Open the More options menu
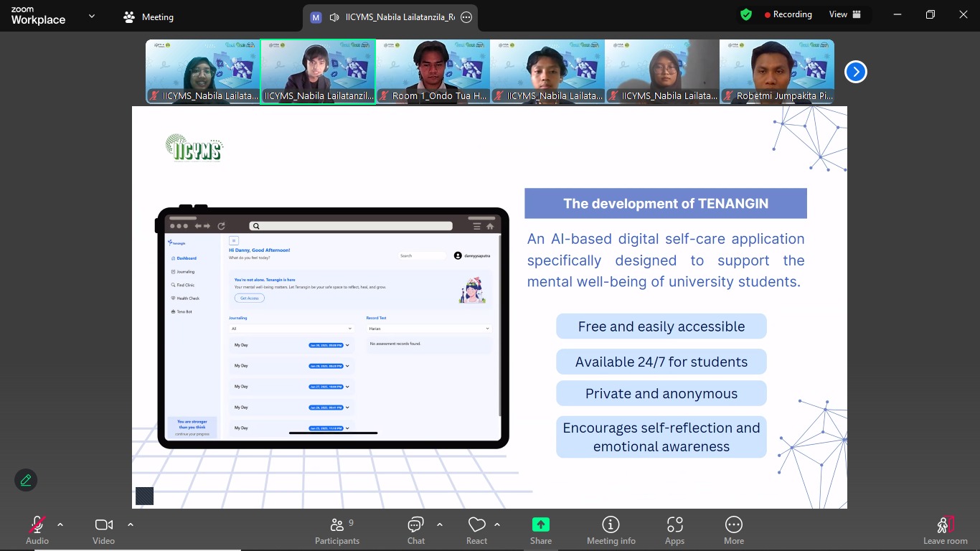 (733, 531)
